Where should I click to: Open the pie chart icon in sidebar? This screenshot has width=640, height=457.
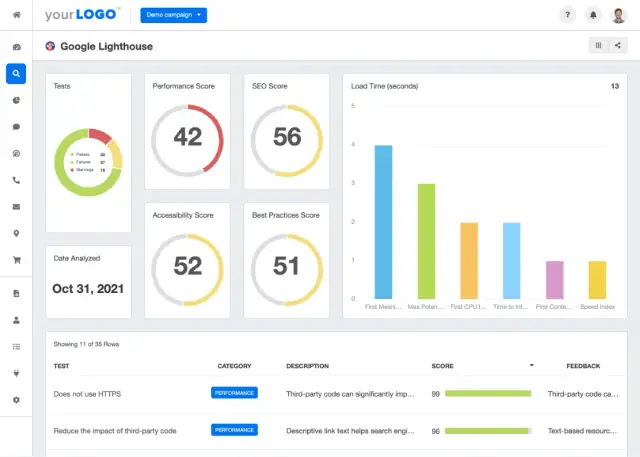coord(16,101)
